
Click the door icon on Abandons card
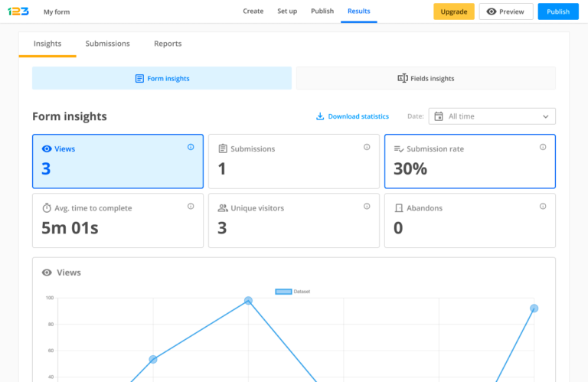coord(399,207)
